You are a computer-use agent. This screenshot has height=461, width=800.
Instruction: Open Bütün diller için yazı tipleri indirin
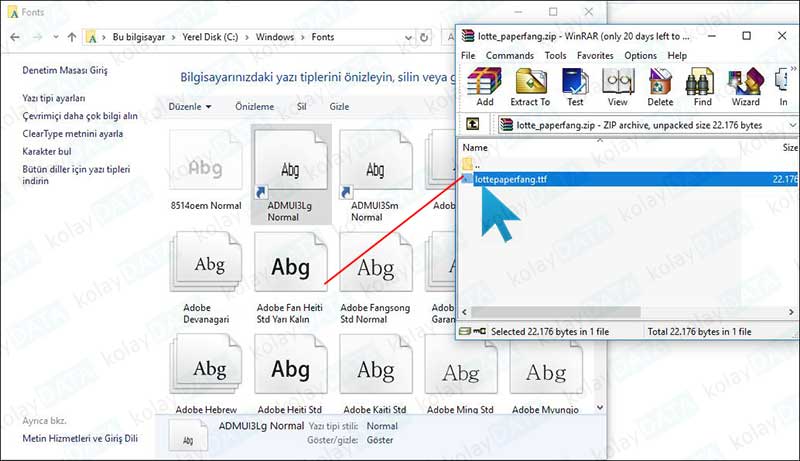coord(76,175)
